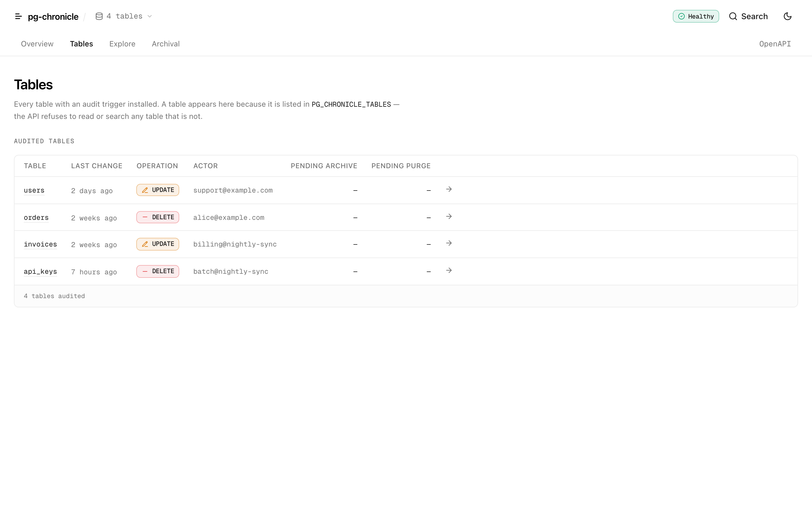The height and width of the screenshot is (522, 812).
Task: Click the arrow icon in the invoices row
Action: tap(449, 243)
